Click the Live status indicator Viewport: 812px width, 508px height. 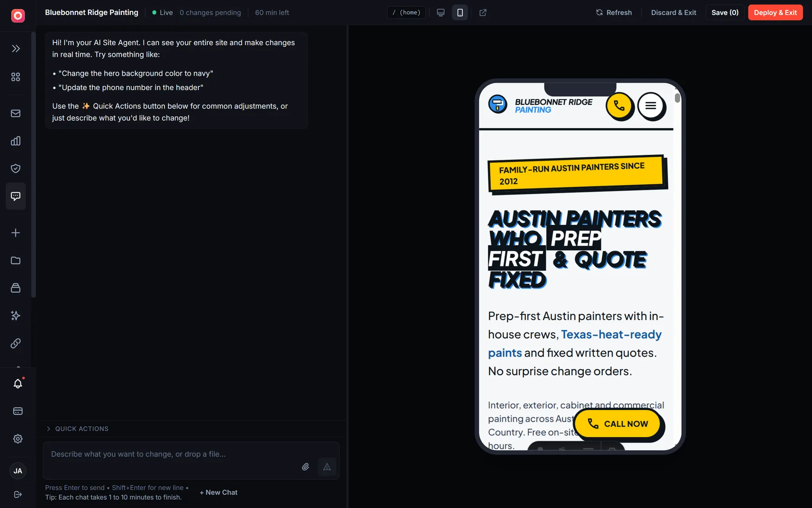(162, 13)
